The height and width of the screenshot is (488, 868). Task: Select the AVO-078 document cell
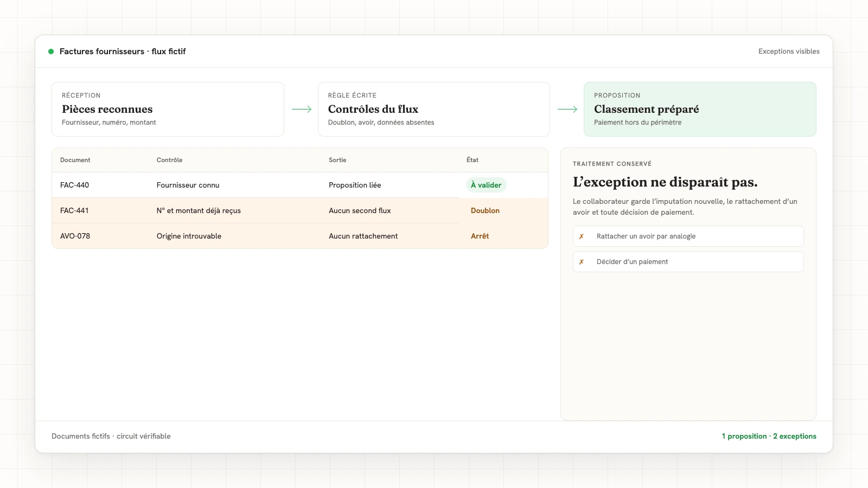[75, 236]
